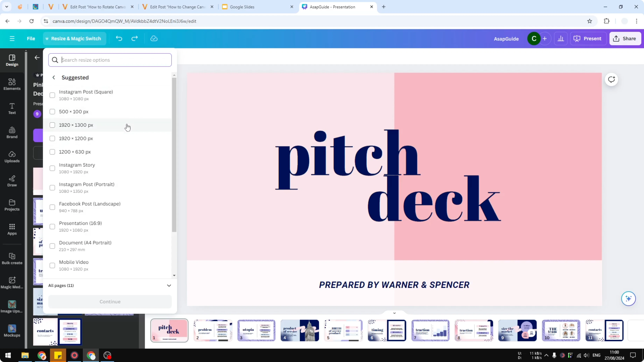
Task: Open the browser tab search dropdown
Action: (7, 7)
